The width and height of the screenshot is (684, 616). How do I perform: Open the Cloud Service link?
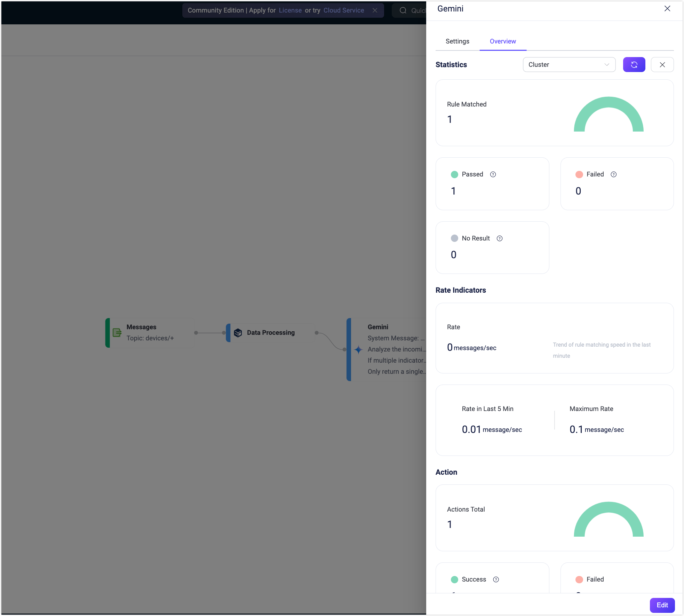(343, 10)
